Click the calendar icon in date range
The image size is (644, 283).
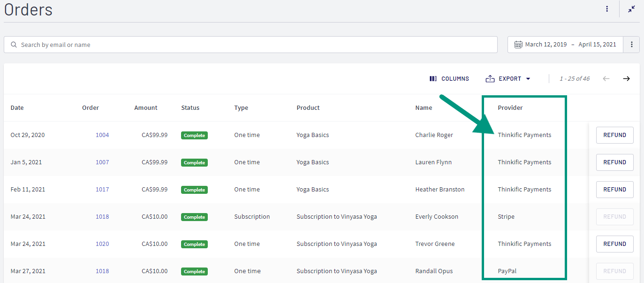[518, 45]
